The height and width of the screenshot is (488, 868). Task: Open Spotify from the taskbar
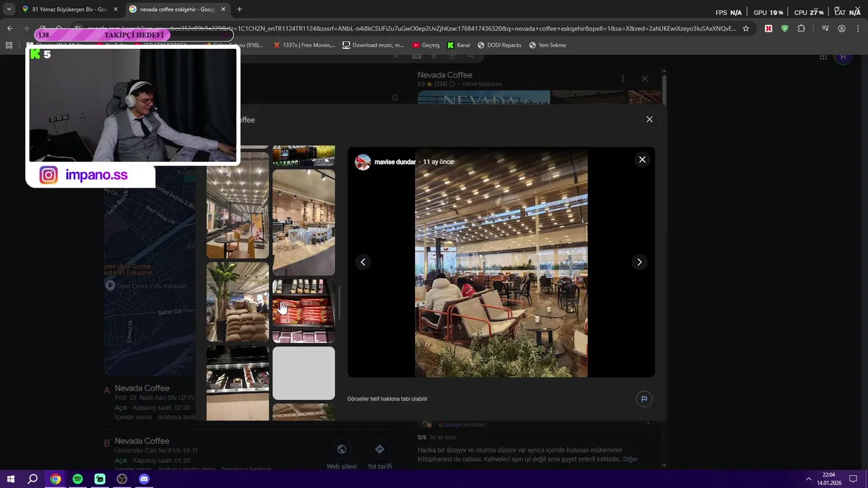point(77,479)
